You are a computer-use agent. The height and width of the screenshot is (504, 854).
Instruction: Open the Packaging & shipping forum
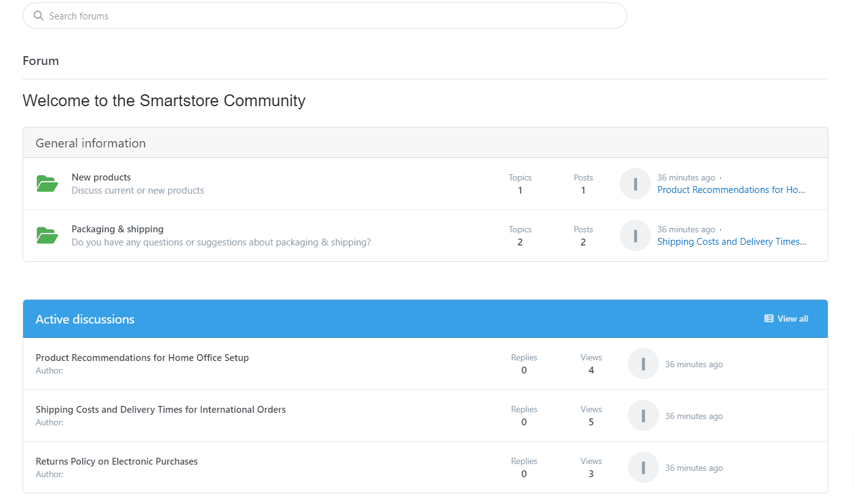point(117,229)
